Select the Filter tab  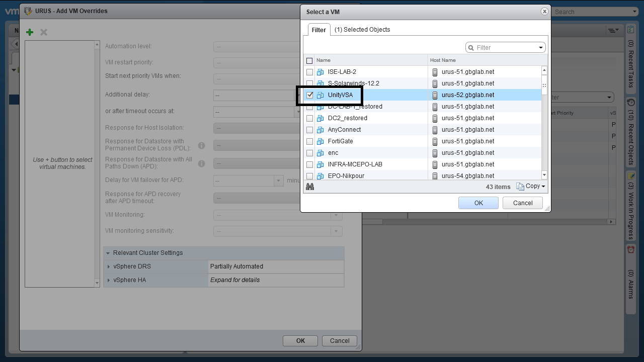tap(318, 30)
